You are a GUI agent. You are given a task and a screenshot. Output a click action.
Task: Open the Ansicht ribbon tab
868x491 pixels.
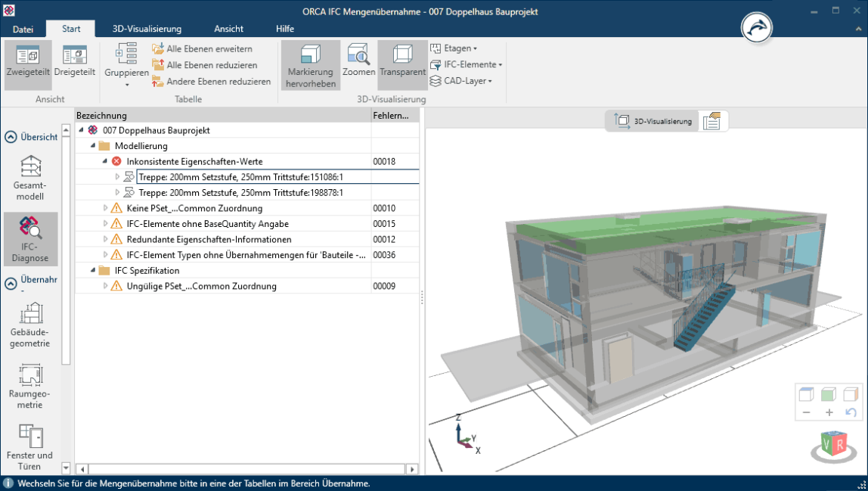coord(228,29)
